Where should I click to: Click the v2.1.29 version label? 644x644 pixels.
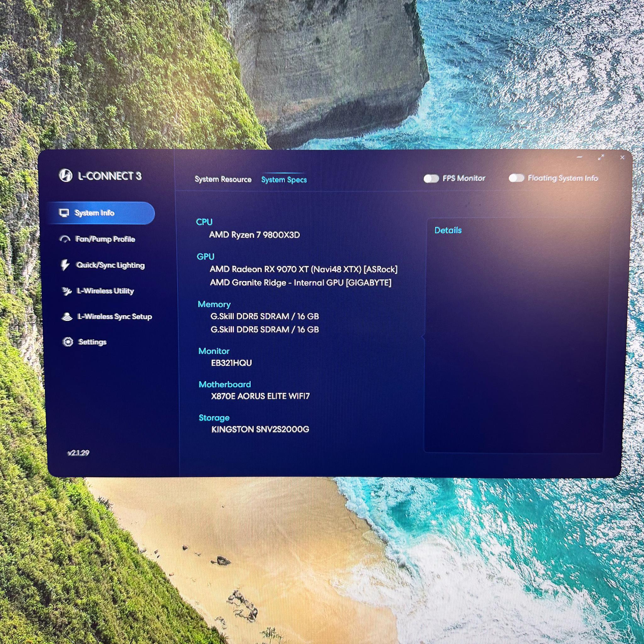[x=78, y=453]
